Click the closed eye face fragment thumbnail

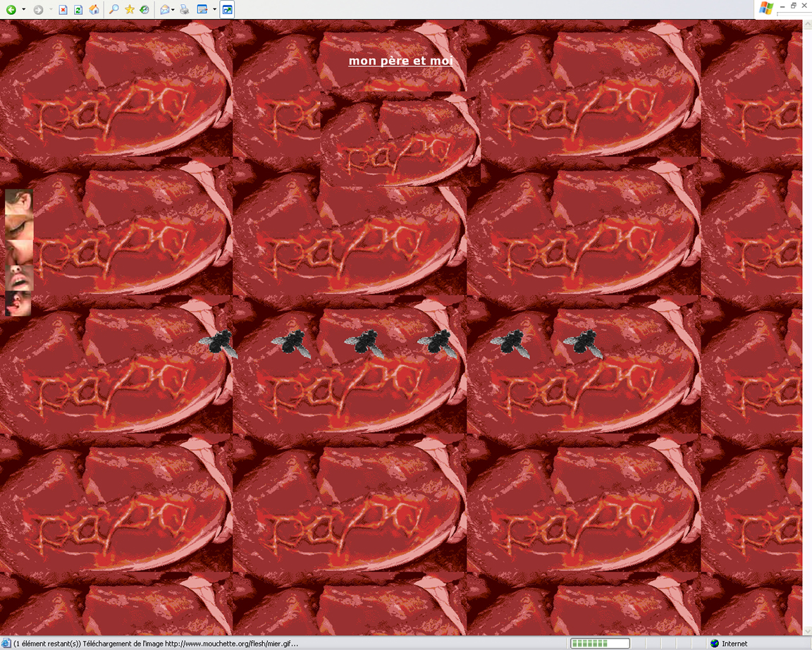click(19, 228)
